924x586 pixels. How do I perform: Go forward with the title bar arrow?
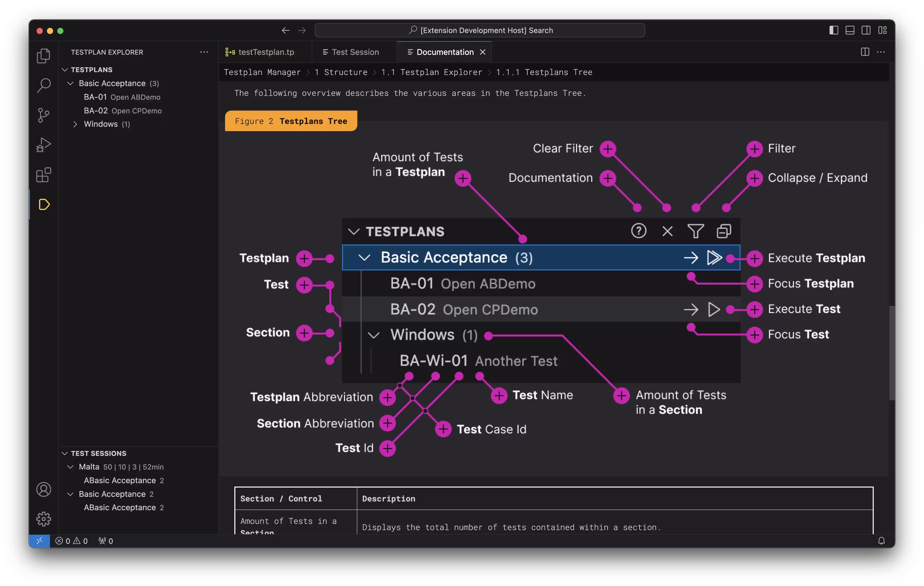tap(302, 30)
